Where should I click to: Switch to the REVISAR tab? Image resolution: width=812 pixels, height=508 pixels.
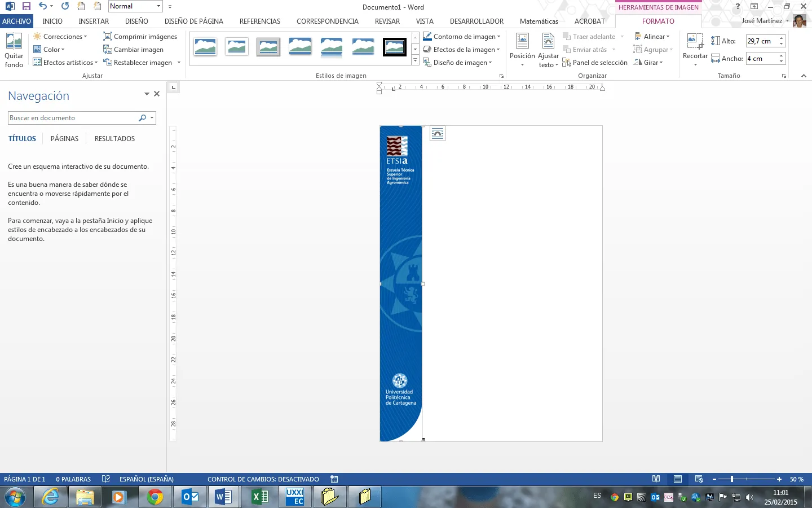click(x=387, y=21)
